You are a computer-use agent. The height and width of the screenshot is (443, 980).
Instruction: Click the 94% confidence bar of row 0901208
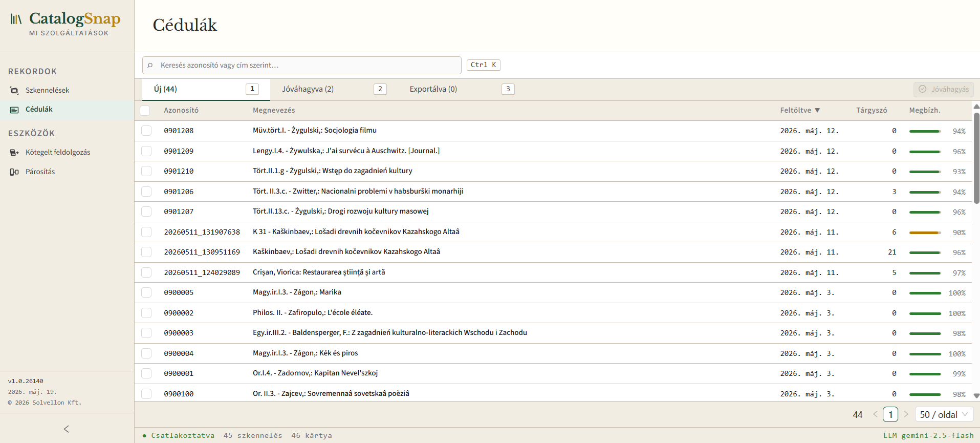[925, 131]
